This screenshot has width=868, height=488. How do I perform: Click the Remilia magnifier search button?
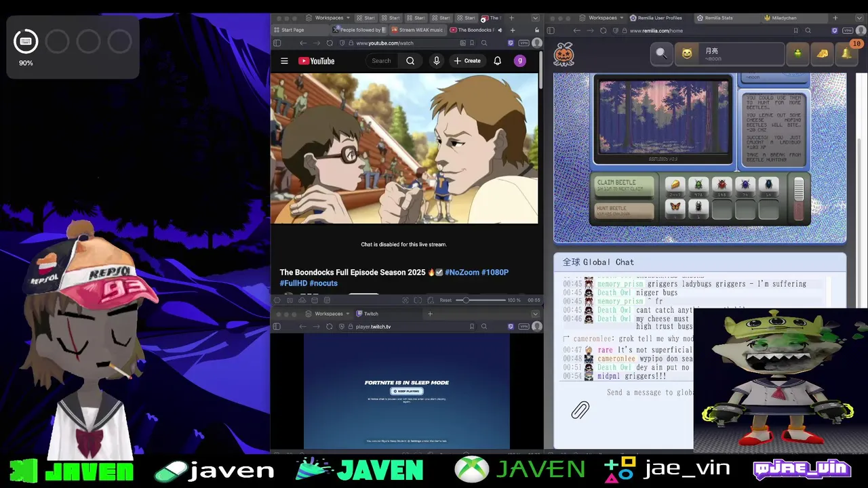point(660,54)
